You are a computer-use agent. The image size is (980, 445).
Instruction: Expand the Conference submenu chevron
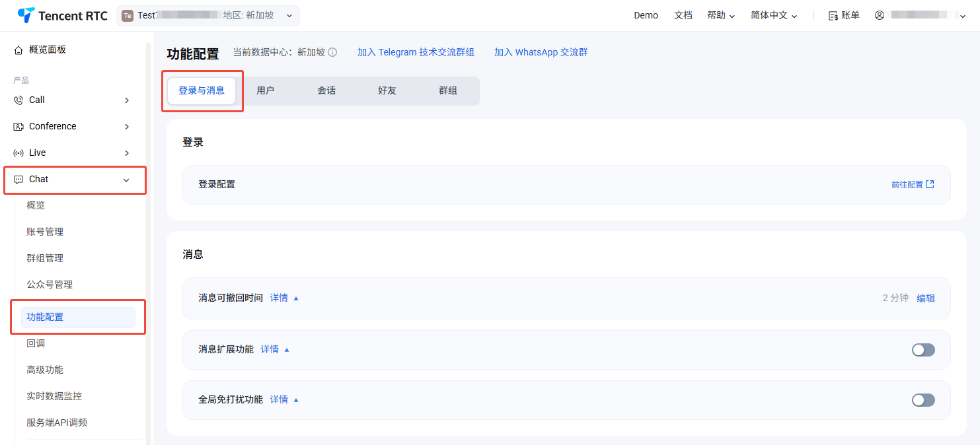point(127,127)
